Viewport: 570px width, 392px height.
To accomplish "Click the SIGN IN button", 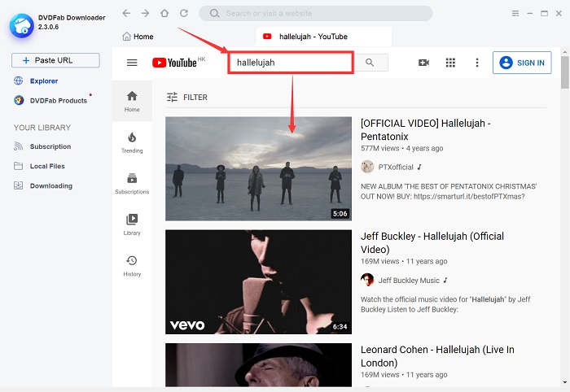I will (522, 63).
